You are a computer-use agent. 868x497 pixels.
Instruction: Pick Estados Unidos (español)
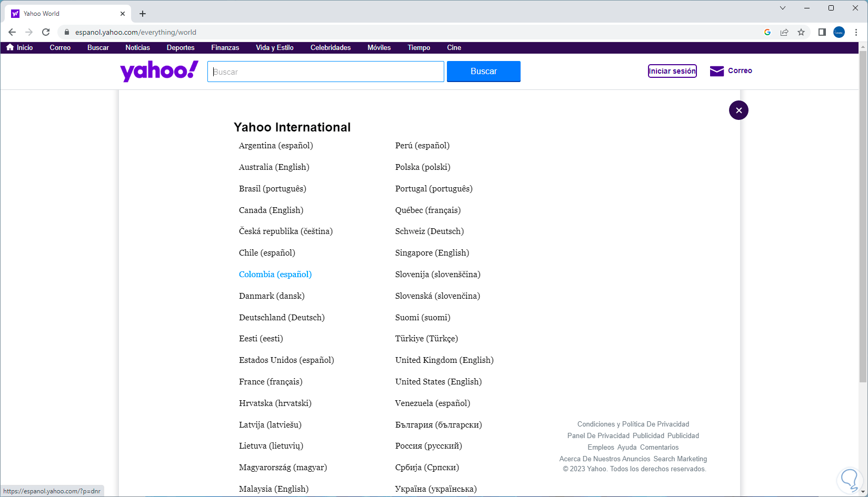[286, 360]
